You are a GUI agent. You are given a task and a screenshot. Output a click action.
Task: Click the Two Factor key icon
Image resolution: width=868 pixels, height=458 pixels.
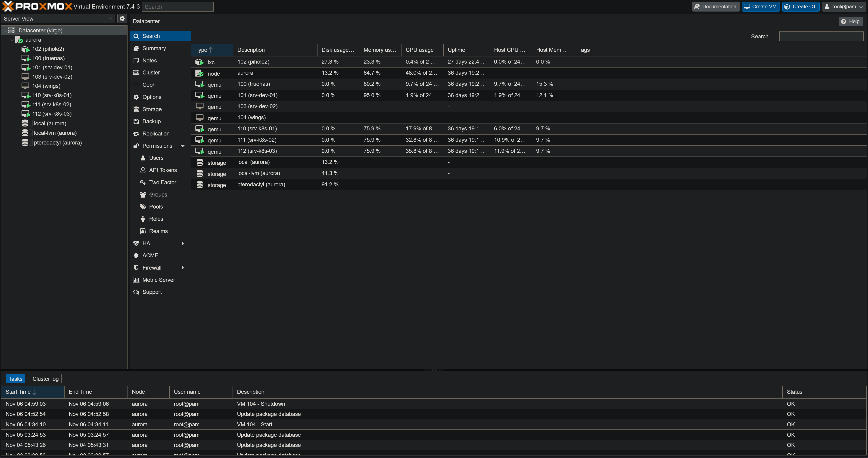tap(143, 182)
